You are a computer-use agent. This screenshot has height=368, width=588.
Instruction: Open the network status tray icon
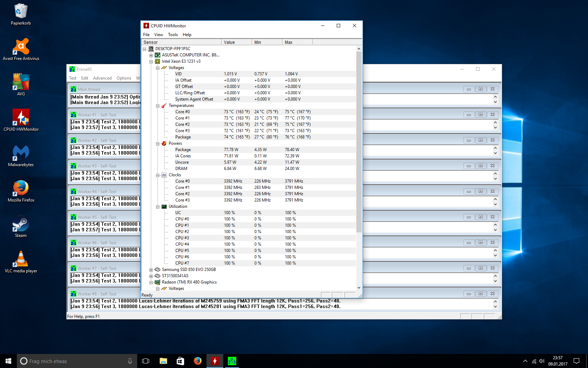[x=534, y=361]
